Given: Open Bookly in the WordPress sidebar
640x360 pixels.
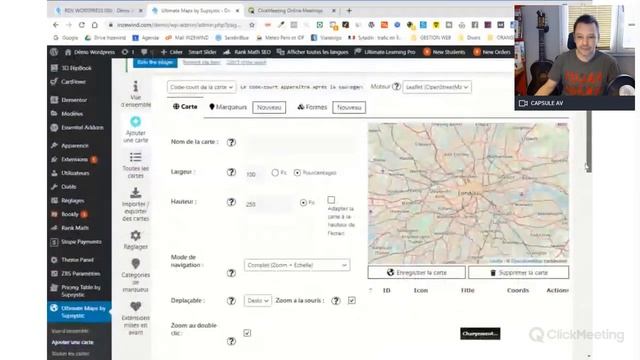Looking at the screenshot, I should click(69, 214).
